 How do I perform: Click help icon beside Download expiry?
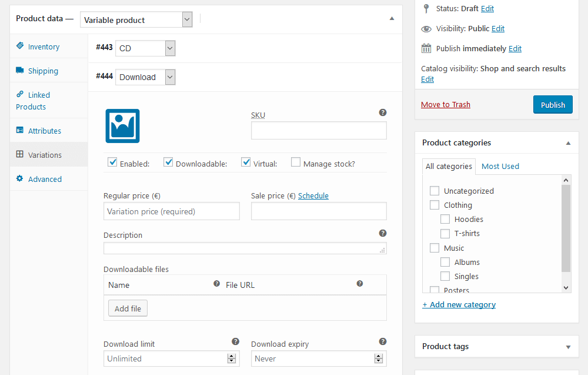point(383,341)
